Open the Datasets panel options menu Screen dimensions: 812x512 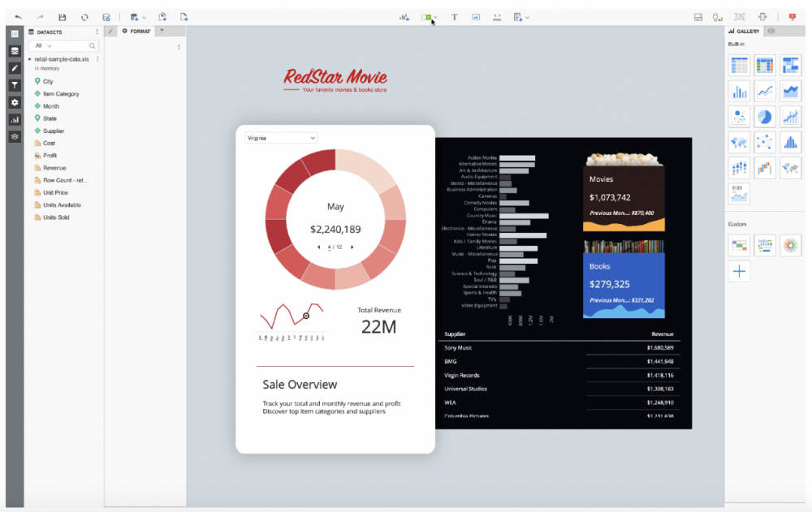[97, 32]
